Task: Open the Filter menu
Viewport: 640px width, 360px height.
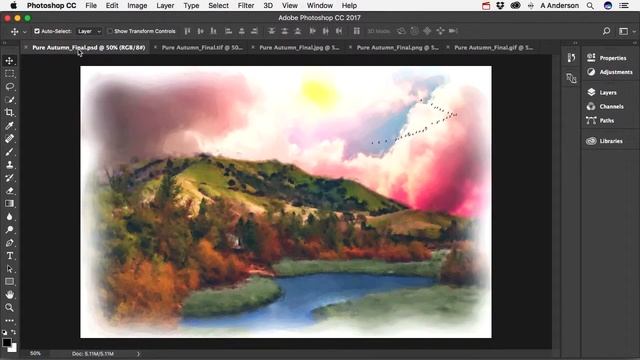Action: [246, 5]
